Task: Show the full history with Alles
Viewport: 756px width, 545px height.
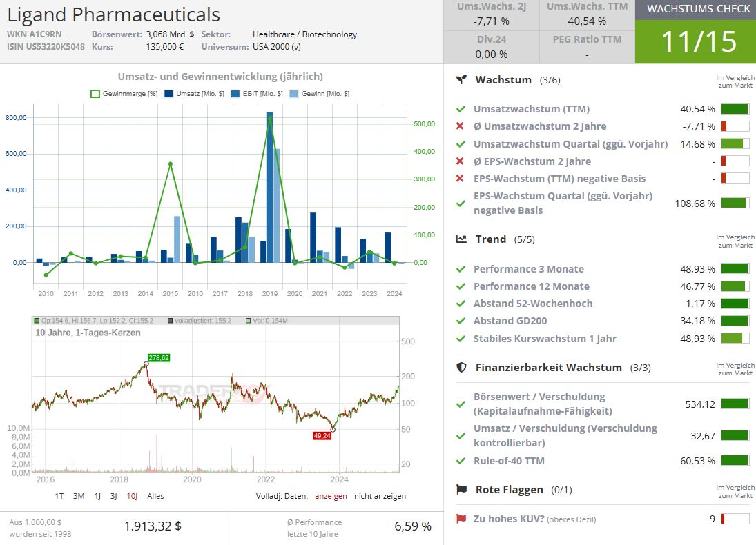Action: tap(155, 496)
